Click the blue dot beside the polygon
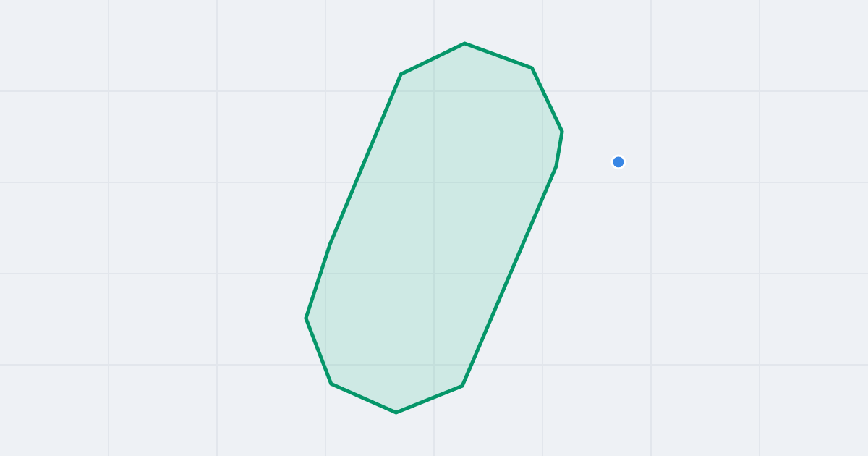868x456 pixels. (x=618, y=162)
